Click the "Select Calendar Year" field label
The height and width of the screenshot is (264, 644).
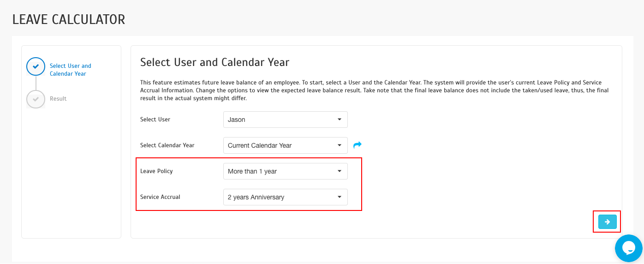coord(167,145)
